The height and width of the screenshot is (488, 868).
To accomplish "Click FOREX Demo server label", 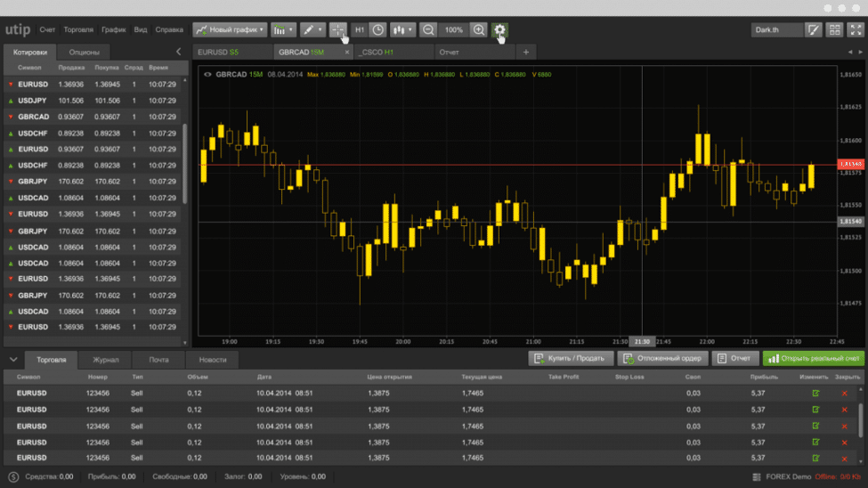I will [x=788, y=476].
